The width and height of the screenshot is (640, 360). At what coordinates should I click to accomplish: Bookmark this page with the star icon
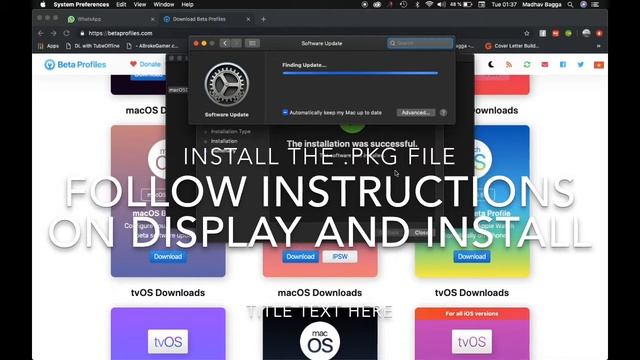click(527, 33)
